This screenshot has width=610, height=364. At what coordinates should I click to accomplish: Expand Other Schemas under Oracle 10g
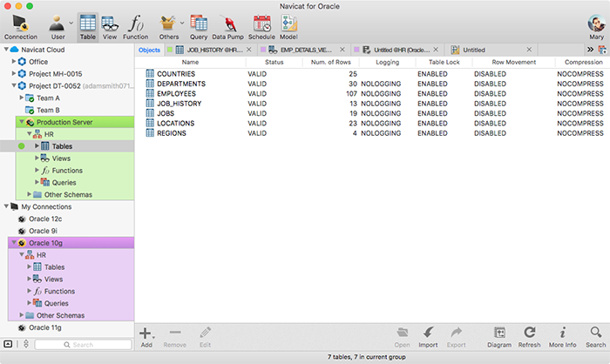(22, 315)
